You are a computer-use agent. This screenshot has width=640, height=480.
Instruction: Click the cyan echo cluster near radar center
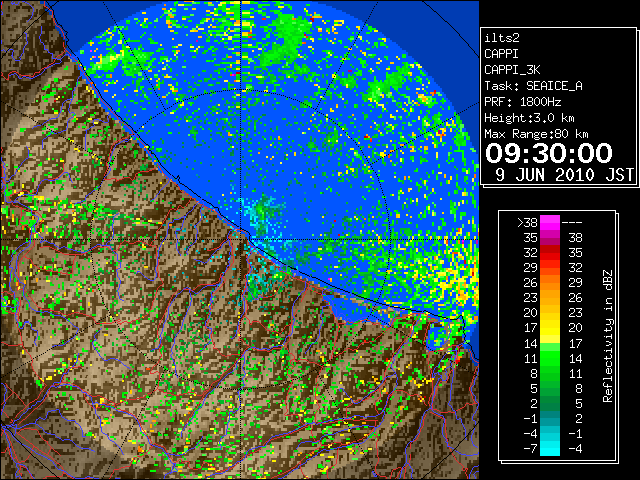coord(261,214)
